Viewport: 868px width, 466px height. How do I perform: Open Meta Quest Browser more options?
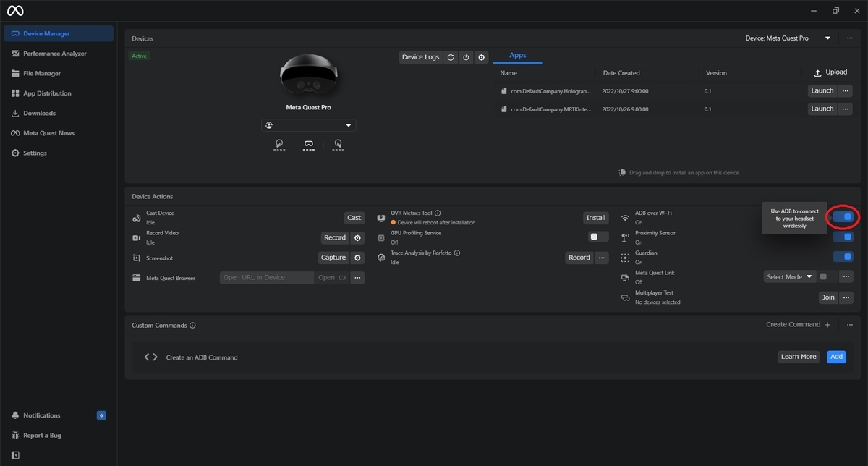[357, 277]
